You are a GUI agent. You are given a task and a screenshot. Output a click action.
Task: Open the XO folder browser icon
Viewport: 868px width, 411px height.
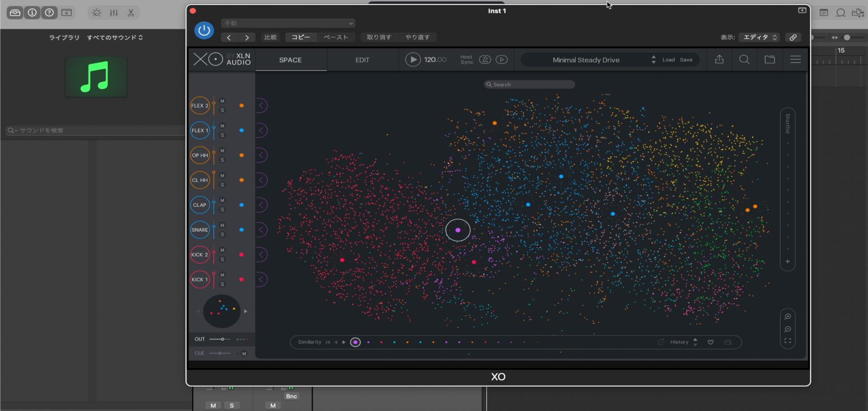tap(770, 59)
